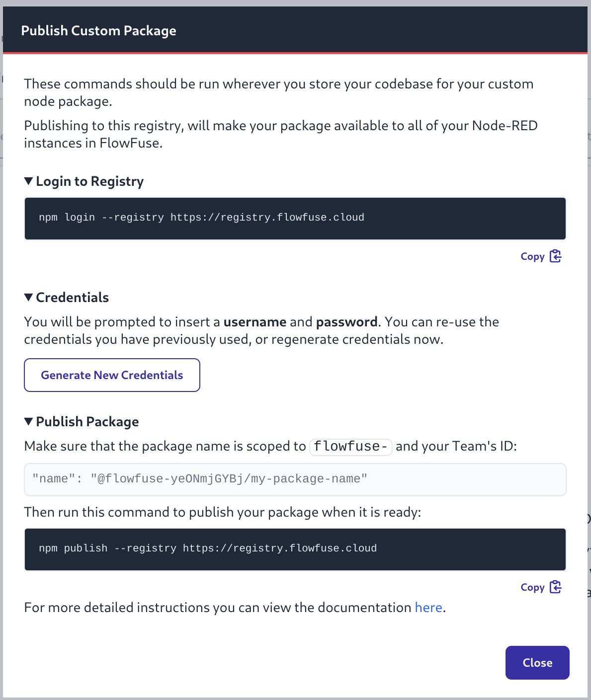The height and width of the screenshot is (700, 591).
Task: Collapse the Login to Registry section
Action: pos(29,181)
